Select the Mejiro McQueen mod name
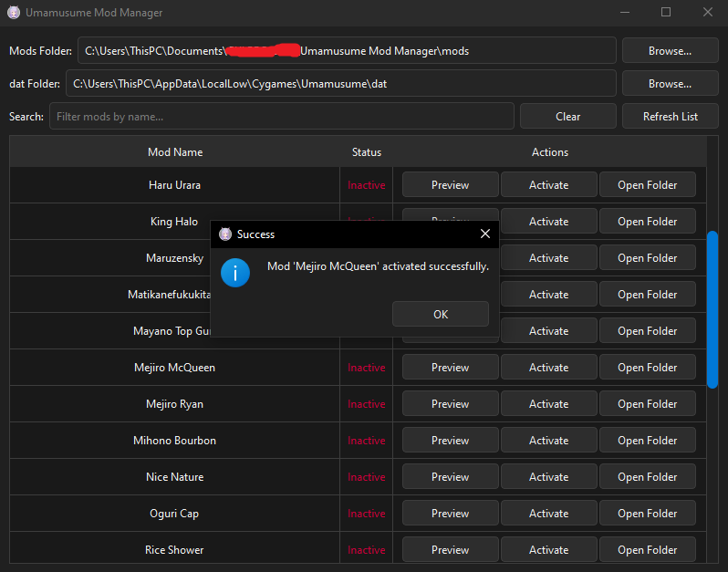The width and height of the screenshot is (728, 572). pos(174,368)
